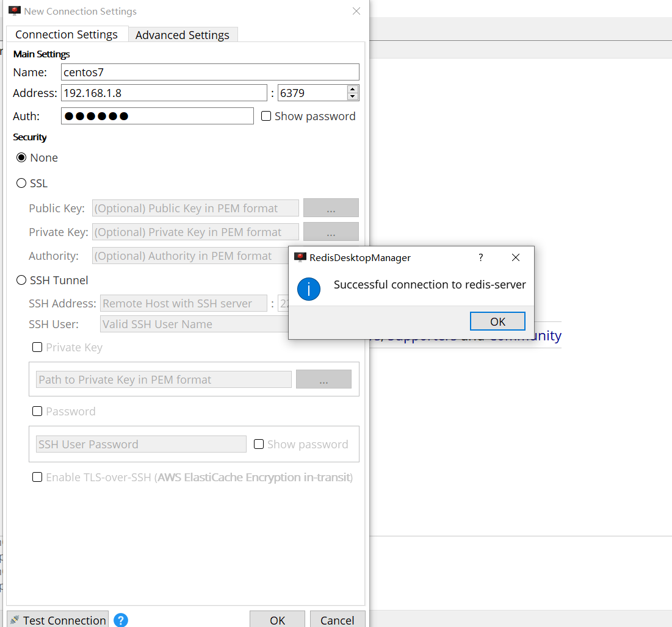Enable the Private Key checkbox
This screenshot has width=672, height=627.
[x=37, y=347]
